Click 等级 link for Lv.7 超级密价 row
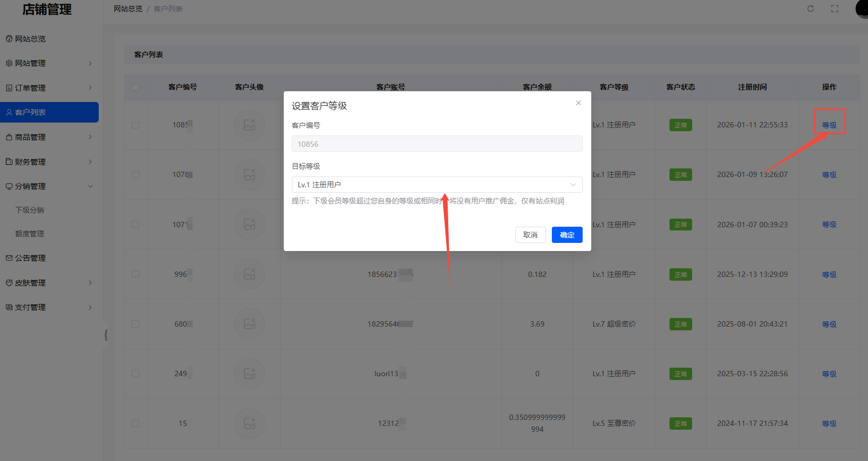This screenshot has height=461, width=868. coord(829,324)
